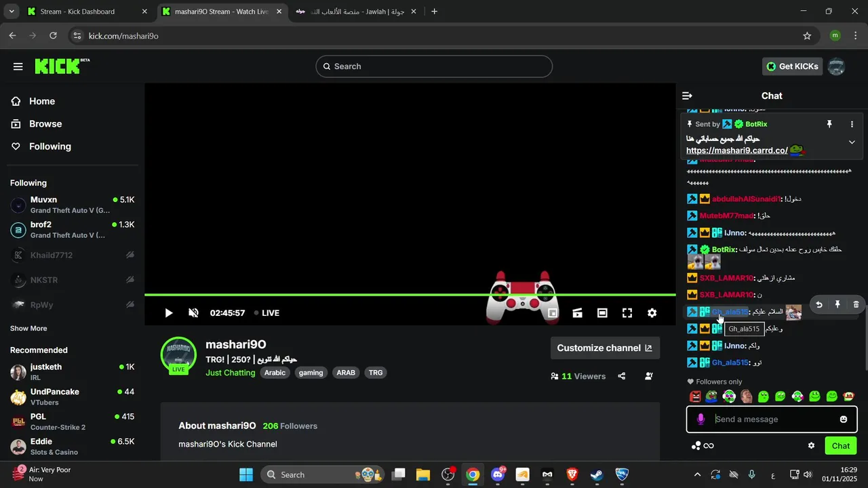This screenshot has width=868, height=488.
Task: Open Just Chatting category link
Action: (x=231, y=373)
